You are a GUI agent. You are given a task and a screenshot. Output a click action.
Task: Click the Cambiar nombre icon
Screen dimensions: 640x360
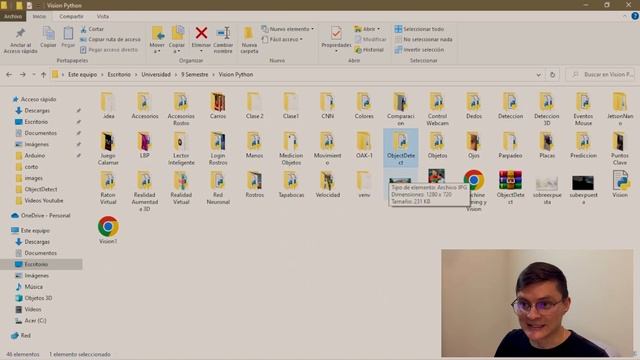[x=223, y=33]
